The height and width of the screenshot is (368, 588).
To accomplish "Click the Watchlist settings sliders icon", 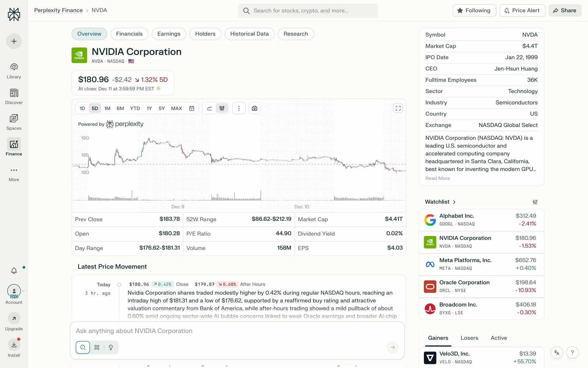I will (x=535, y=202).
